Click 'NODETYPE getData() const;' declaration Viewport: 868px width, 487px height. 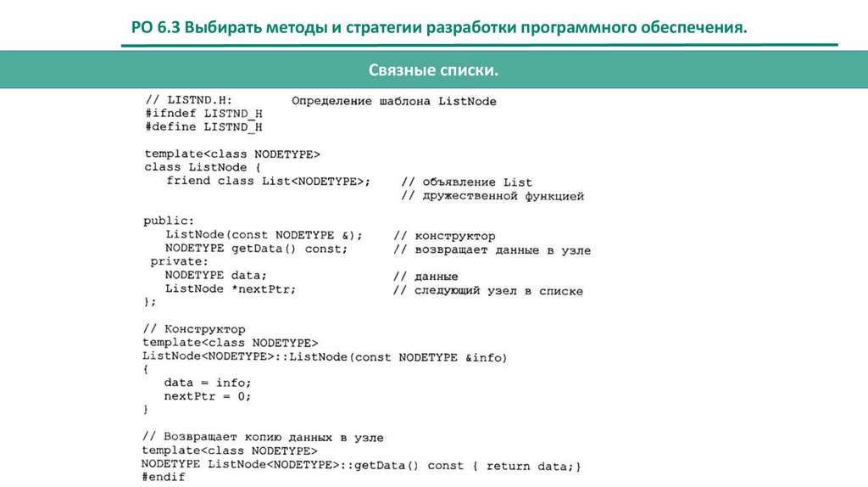pyautogui.click(x=256, y=249)
